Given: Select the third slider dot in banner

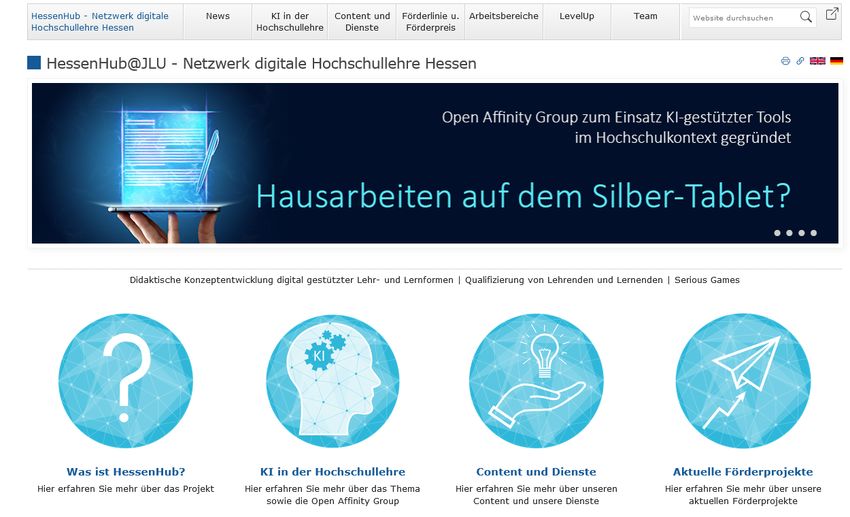Looking at the screenshot, I should (x=801, y=233).
